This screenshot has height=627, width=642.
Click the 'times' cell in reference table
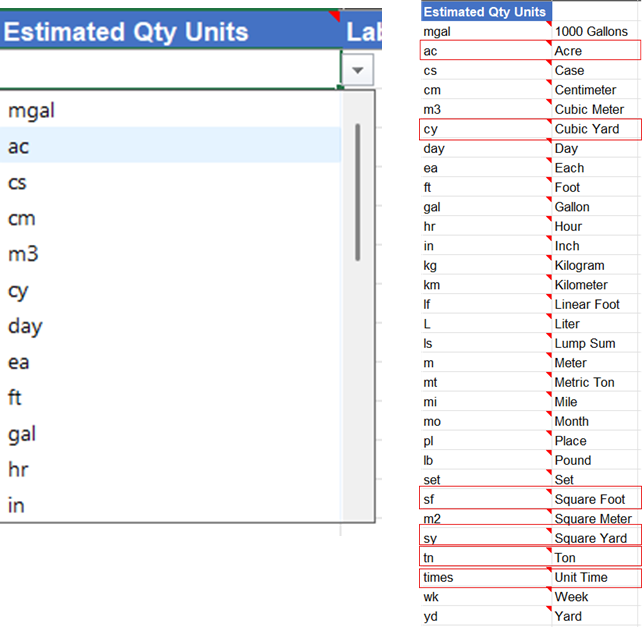click(x=484, y=577)
